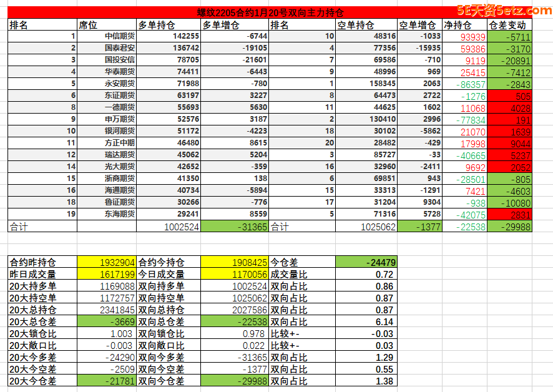Click the 多单持仓 header cell
Screen dimensions: 553x392
point(169,25)
